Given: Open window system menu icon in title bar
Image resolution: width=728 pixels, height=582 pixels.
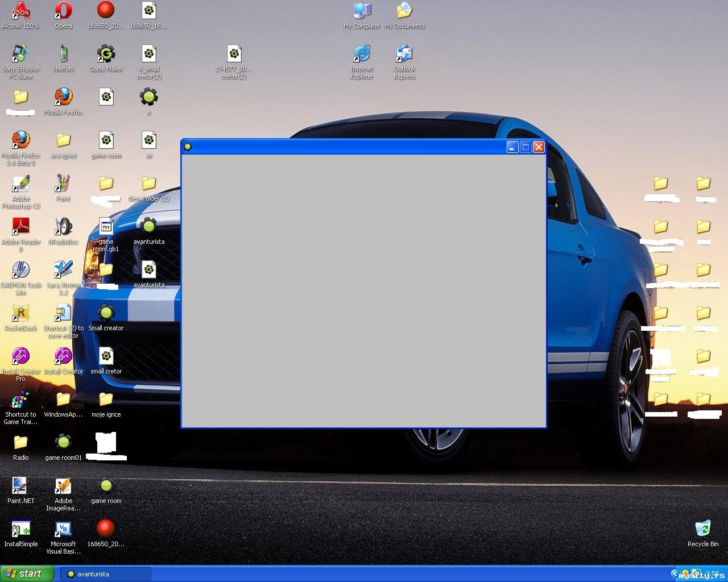Looking at the screenshot, I should [x=188, y=147].
